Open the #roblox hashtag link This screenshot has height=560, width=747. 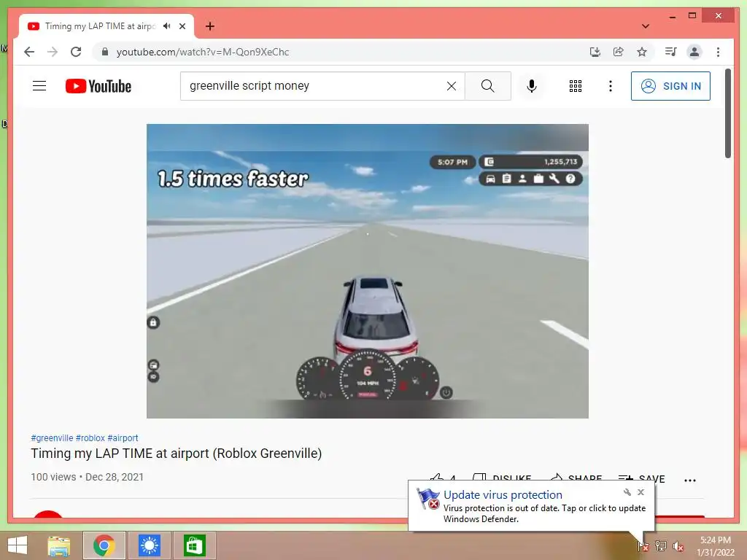pos(90,437)
